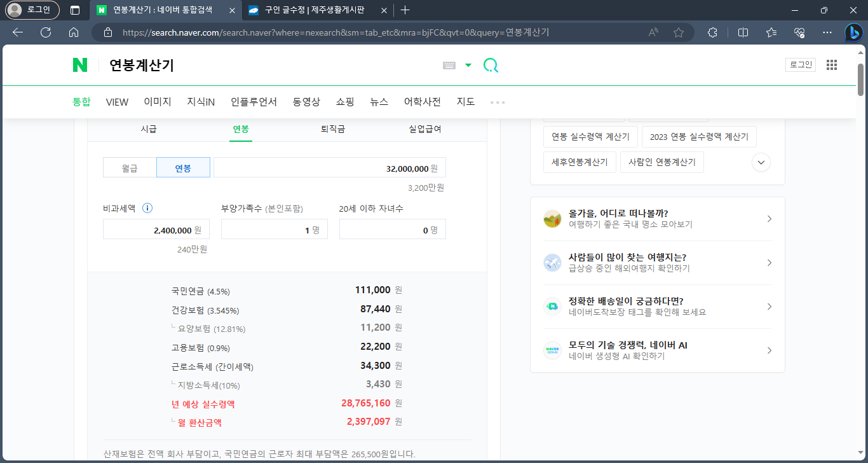Open a new browser tab
The image size is (868, 463).
pos(405,10)
